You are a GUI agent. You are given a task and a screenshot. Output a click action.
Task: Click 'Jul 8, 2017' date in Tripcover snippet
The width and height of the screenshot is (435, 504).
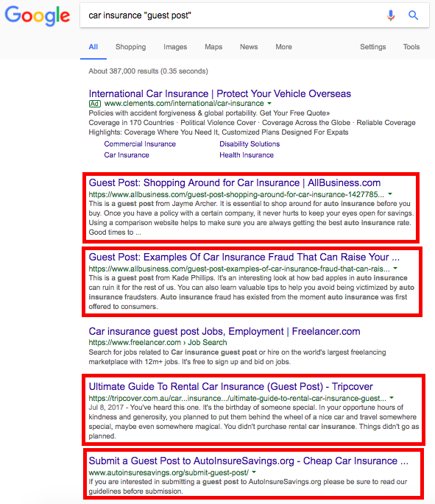pyautogui.click(x=106, y=408)
